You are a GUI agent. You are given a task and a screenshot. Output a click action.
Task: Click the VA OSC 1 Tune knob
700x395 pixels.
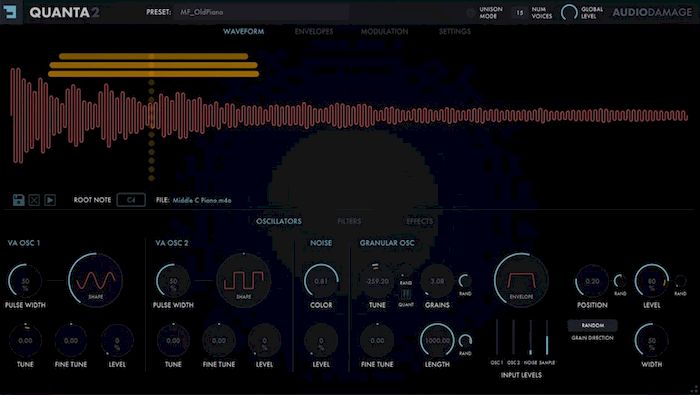pos(25,340)
